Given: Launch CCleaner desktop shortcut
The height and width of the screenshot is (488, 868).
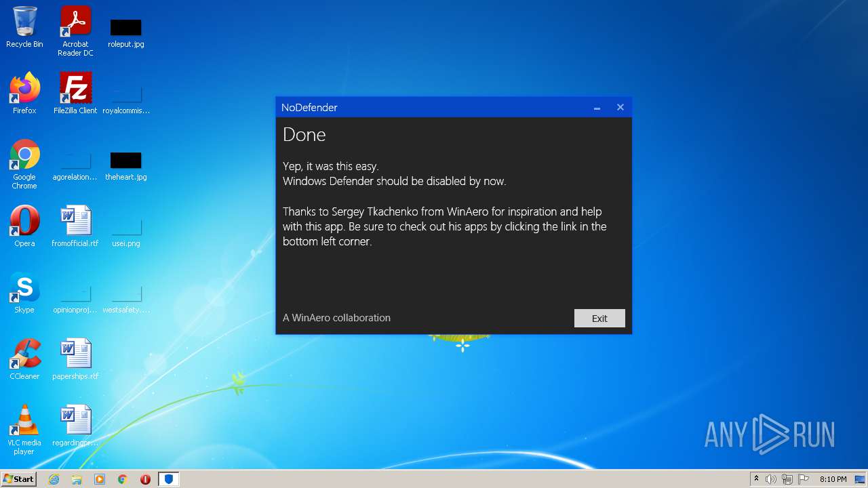Looking at the screenshot, I should [24, 359].
